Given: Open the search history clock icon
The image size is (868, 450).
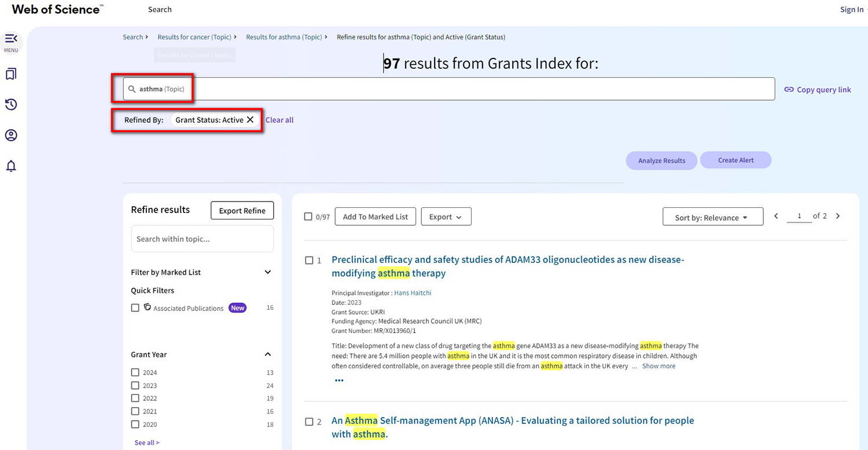Looking at the screenshot, I should pos(11,105).
